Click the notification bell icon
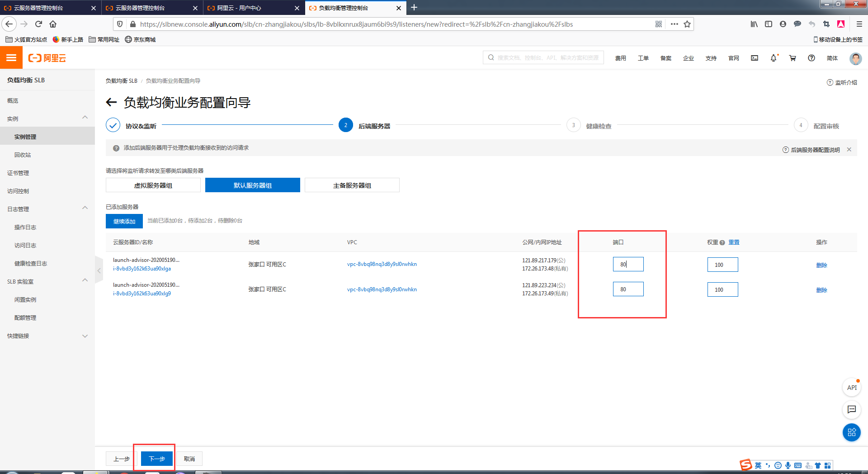868x474 pixels. coord(774,58)
